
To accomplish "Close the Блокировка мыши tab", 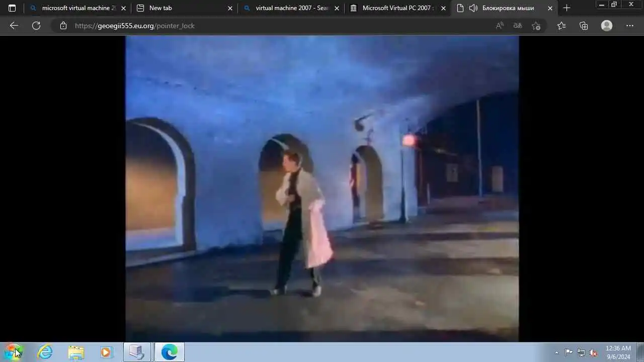I will pos(550,8).
